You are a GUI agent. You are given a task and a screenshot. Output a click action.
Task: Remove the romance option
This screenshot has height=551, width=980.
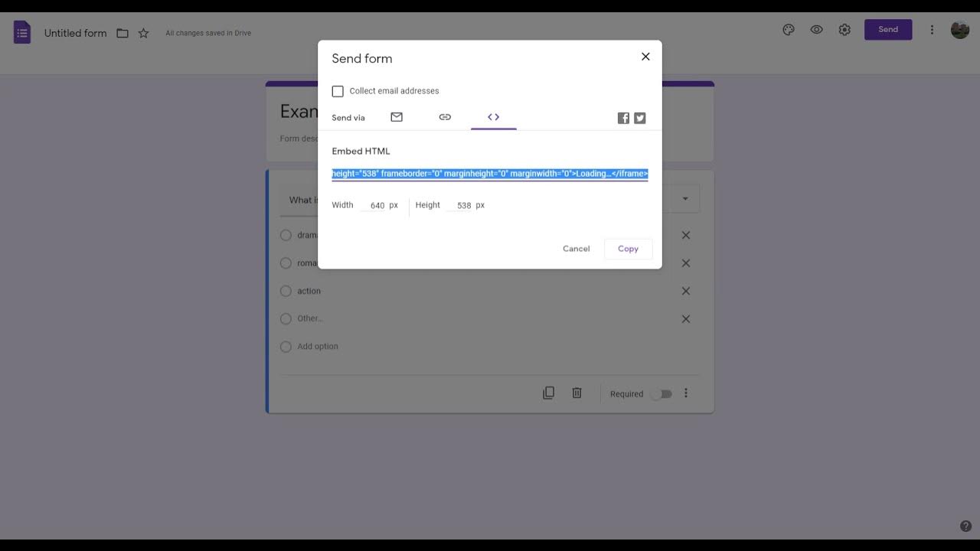coord(686,263)
